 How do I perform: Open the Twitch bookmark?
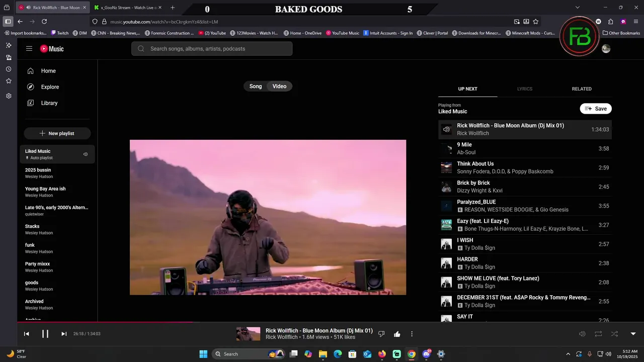[60, 33]
